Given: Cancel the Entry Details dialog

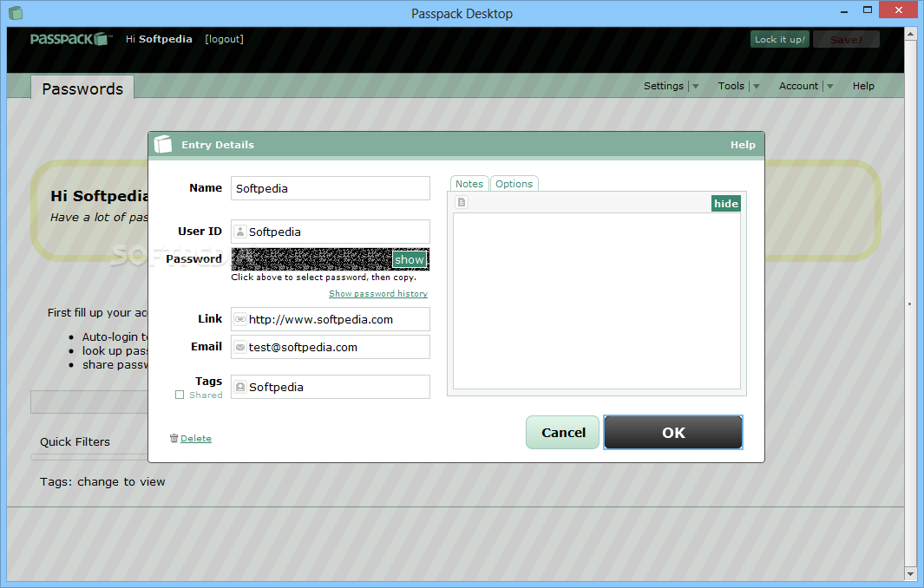Looking at the screenshot, I should [x=563, y=433].
